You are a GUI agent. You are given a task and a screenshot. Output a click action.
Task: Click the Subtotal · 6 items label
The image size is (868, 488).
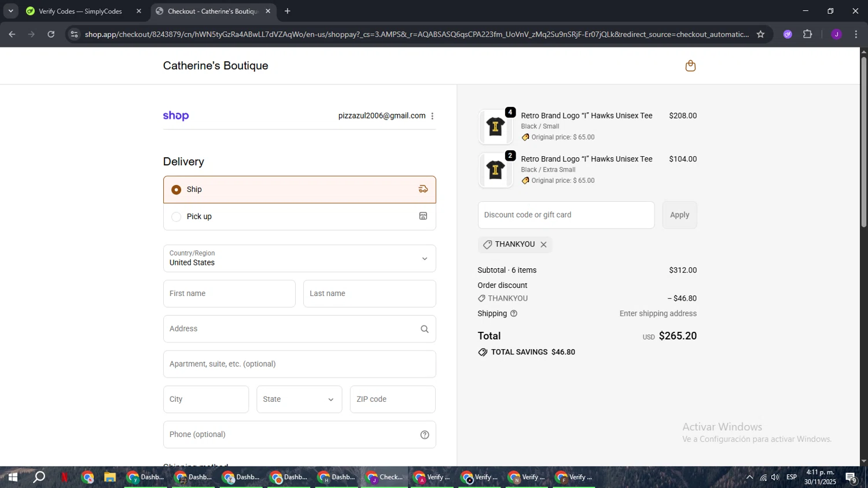pos(507,270)
